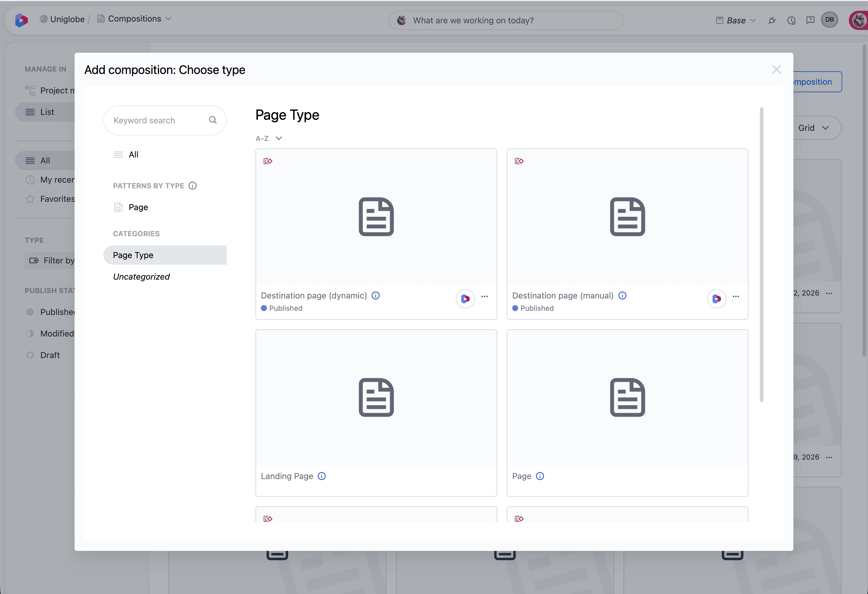The height and width of the screenshot is (594, 868).
Task: Click the Uniform logo in header
Action: coord(21,20)
